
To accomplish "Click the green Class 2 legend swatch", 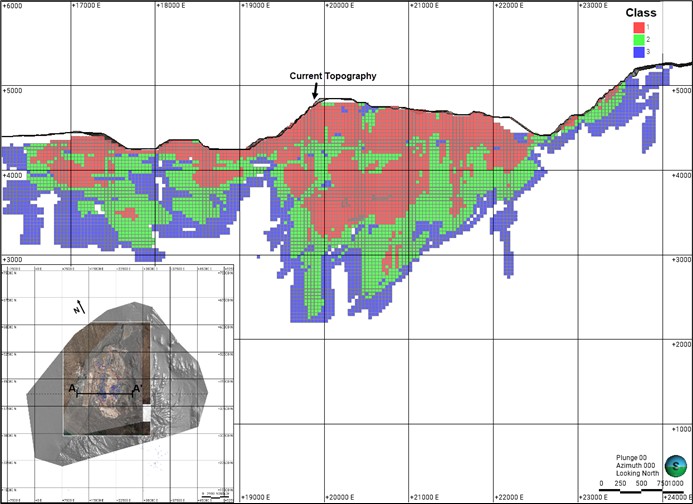I will (640, 39).
